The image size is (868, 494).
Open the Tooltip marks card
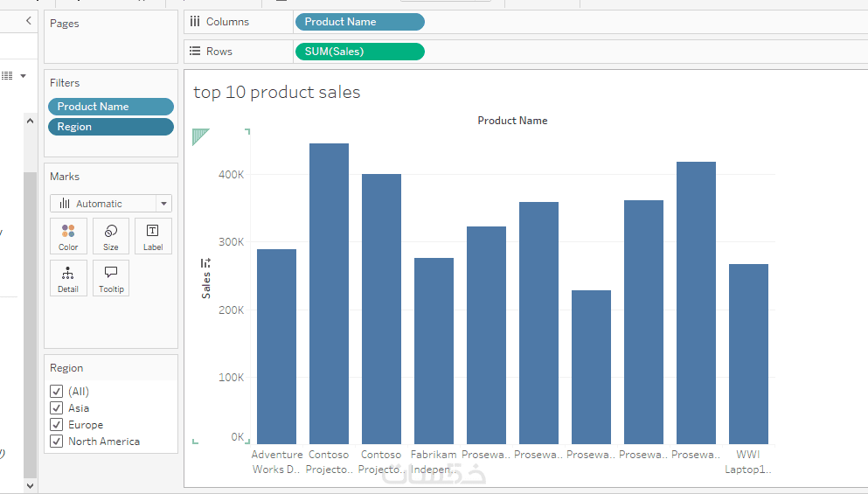coord(111,278)
